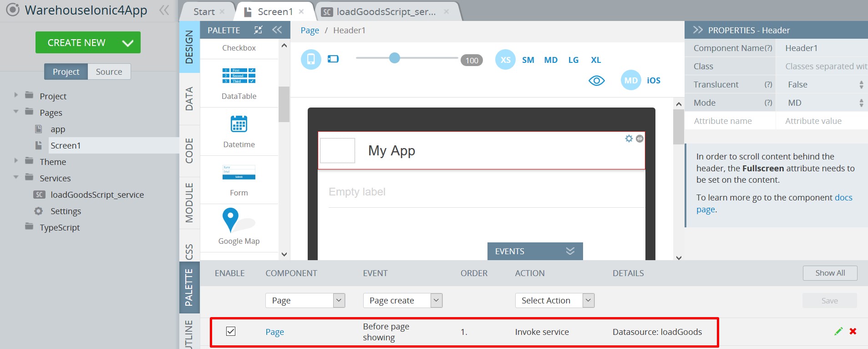Select the Datetime palette component
Screen dimensions: 868x349
click(x=239, y=132)
